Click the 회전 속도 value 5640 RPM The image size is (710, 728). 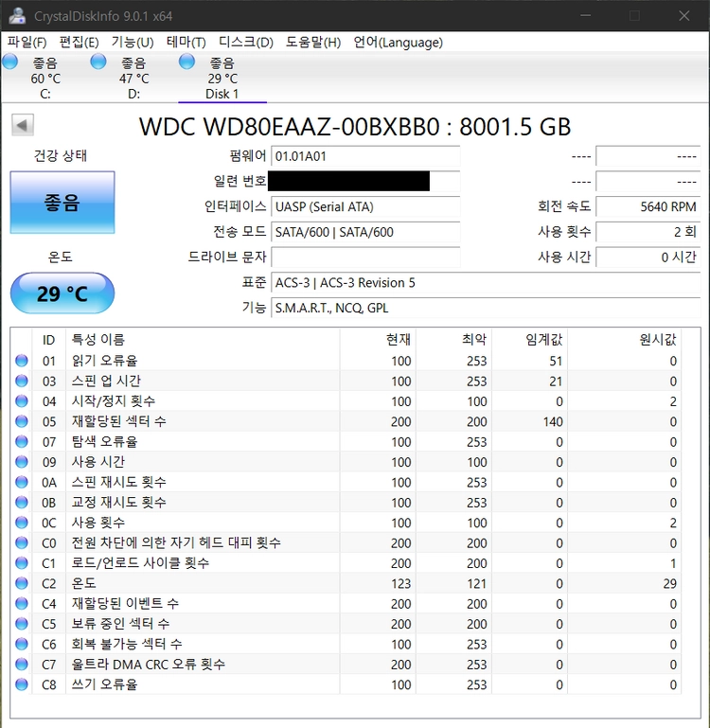point(648,206)
